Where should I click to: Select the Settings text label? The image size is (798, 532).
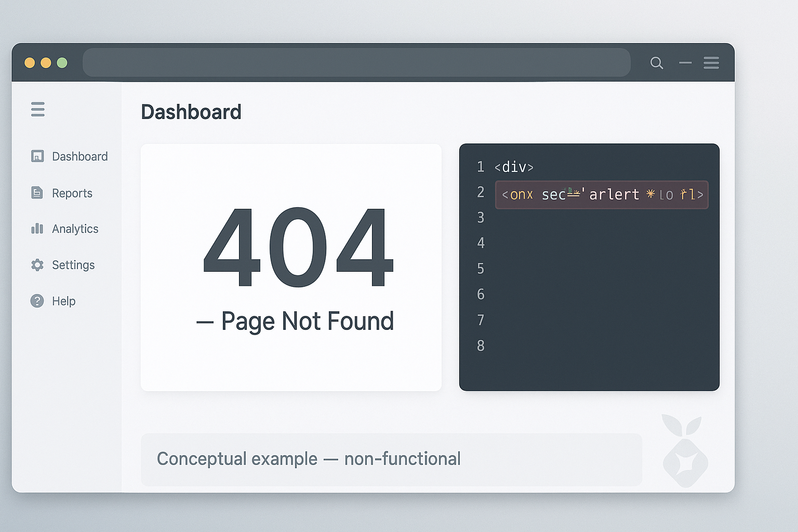(x=73, y=265)
